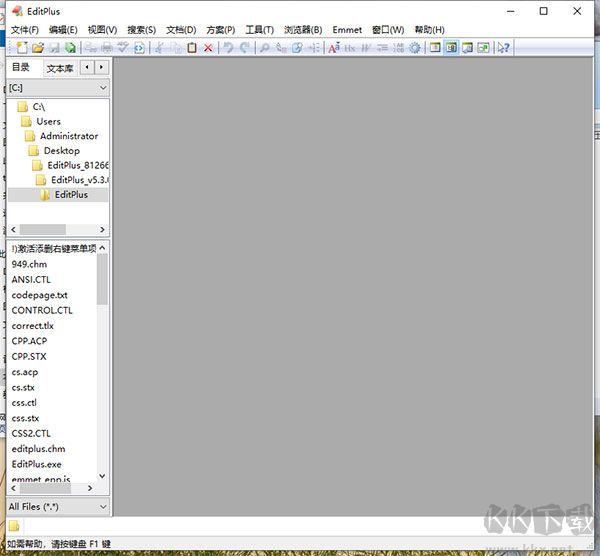The width and height of the screenshot is (600, 556).
Task: Open the All Files (*.*) filter dropdown
Action: [58, 507]
